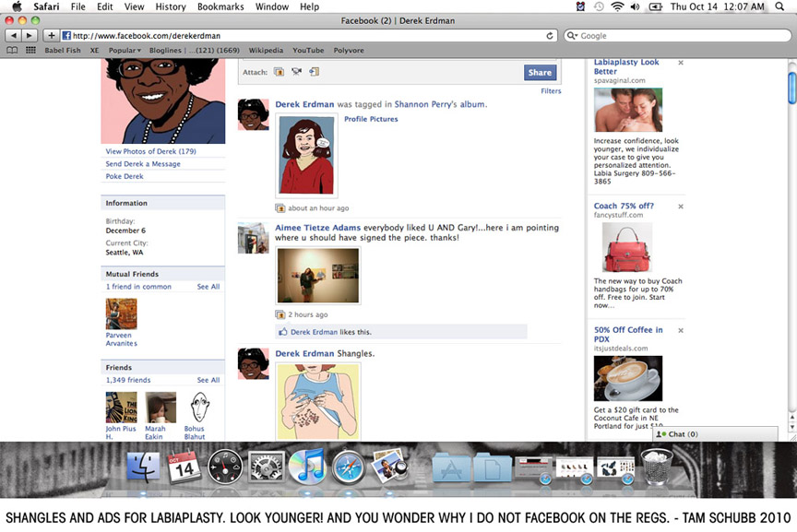Image resolution: width=797 pixels, height=532 pixels.
Task: Open the Documents folder in the Dock
Action: (x=492, y=467)
